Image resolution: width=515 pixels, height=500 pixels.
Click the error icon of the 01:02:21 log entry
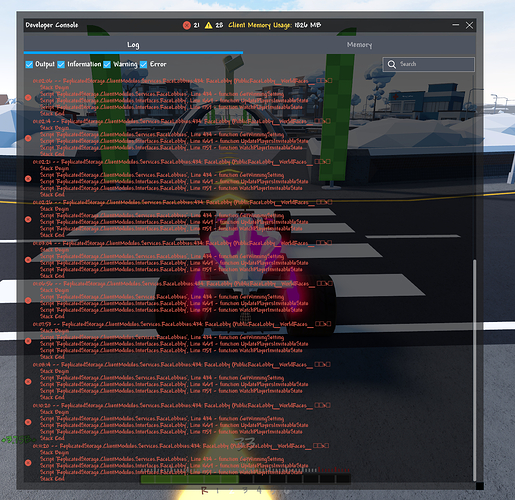coord(28,179)
